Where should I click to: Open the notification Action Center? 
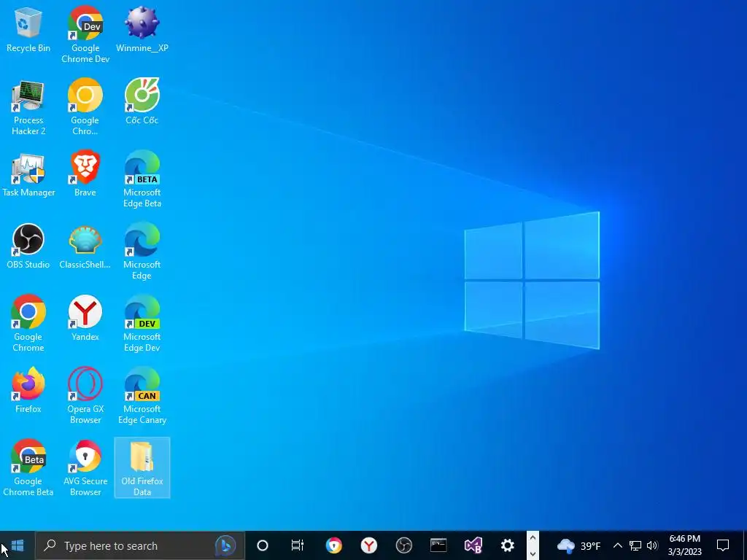coord(723,545)
